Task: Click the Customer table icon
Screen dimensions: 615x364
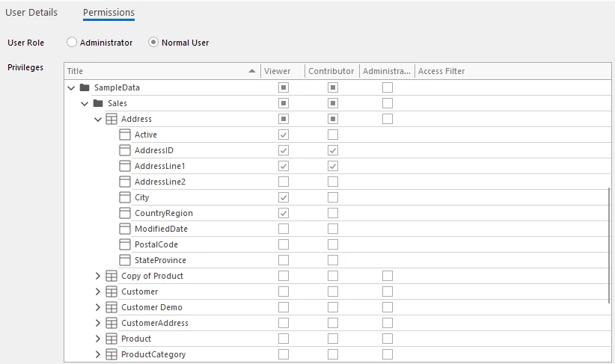Action: 111,291
